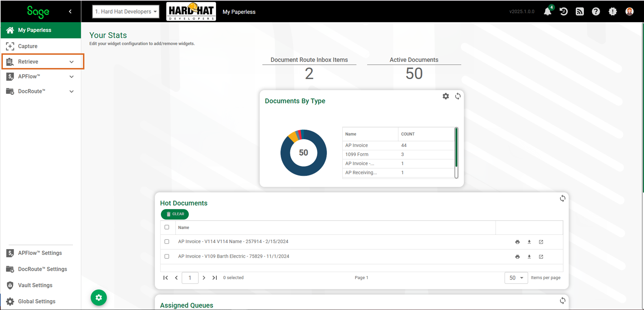Download the Barth Electric invoice

(529, 257)
